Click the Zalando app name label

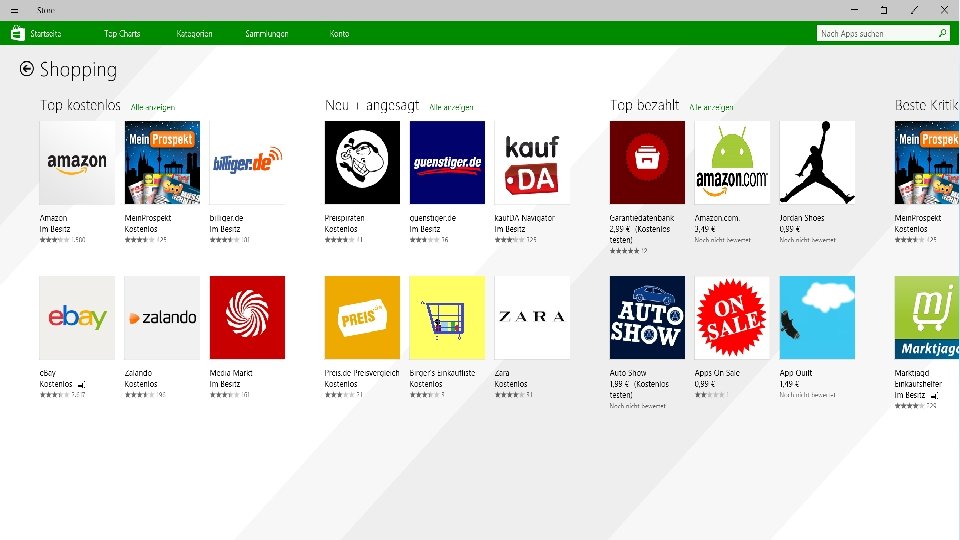point(138,373)
